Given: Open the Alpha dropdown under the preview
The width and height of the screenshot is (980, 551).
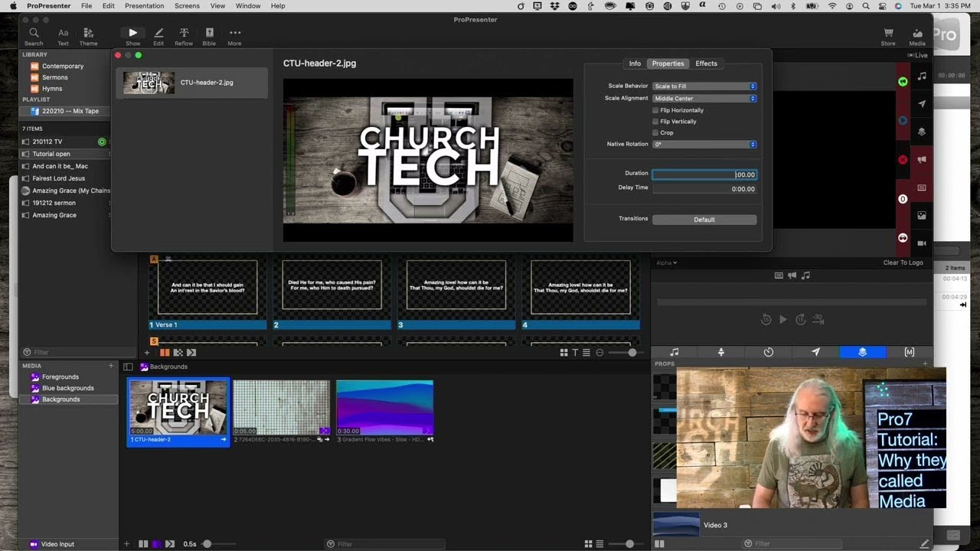Looking at the screenshot, I should (x=666, y=262).
